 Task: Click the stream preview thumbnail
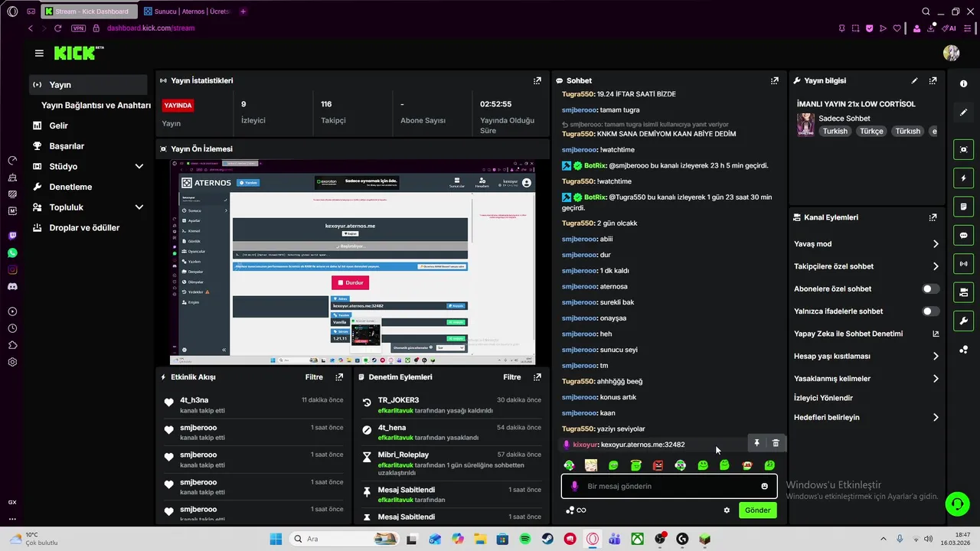point(352,262)
